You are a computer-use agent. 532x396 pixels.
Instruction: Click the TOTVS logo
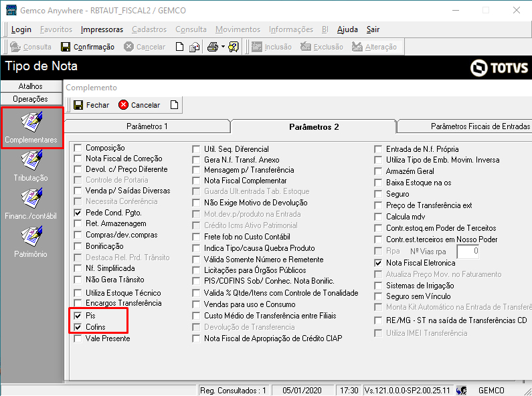tap(499, 68)
